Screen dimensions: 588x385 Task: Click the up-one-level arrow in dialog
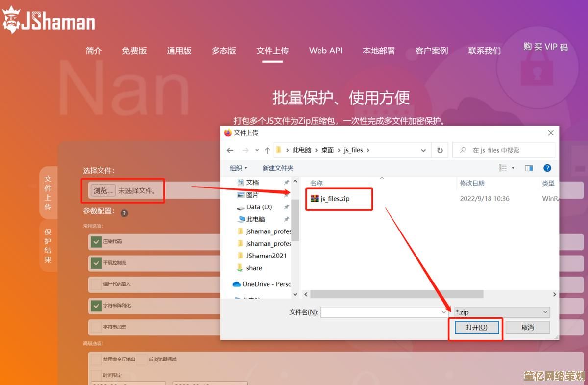click(x=267, y=150)
